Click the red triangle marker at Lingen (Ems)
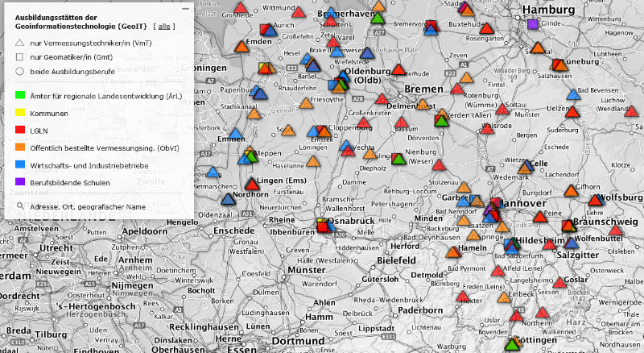 tap(253, 184)
